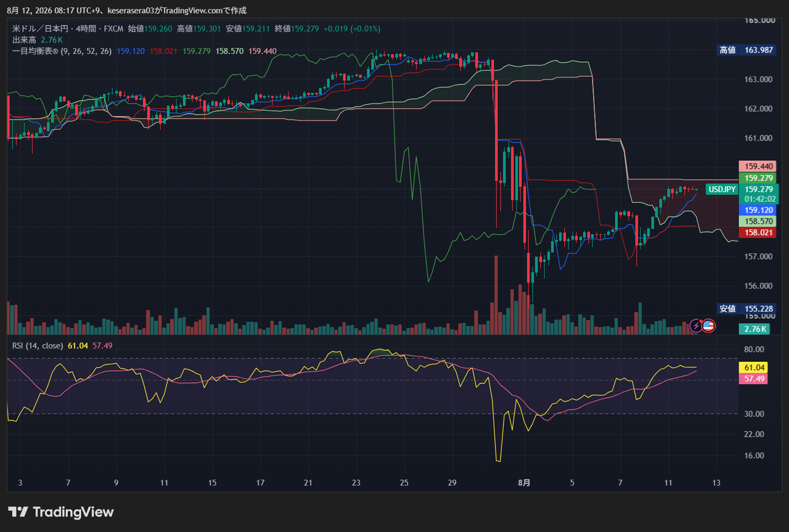Click the teal 2.76K volume axis label
Image resolution: width=789 pixels, height=532 pixels.
tap(754, 329)
